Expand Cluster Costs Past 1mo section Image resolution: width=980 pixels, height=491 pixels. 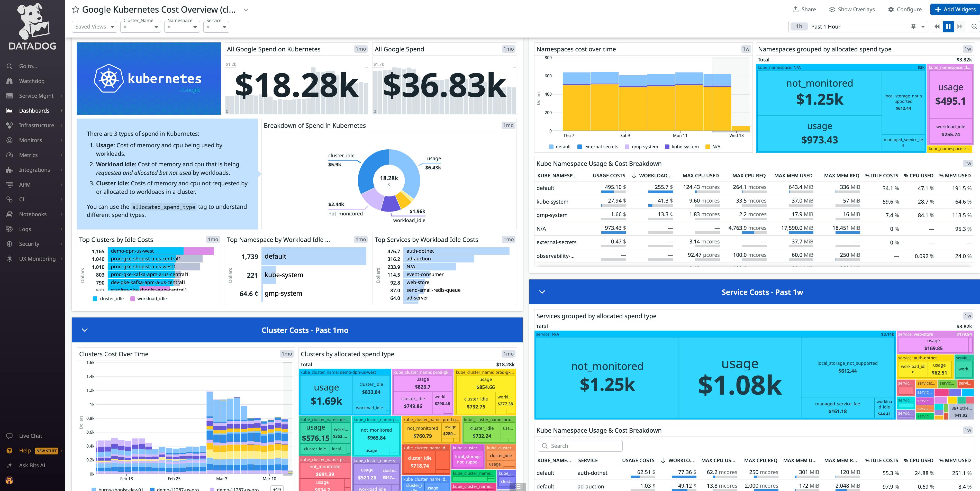pyautogui.click(x=83, y=330)
